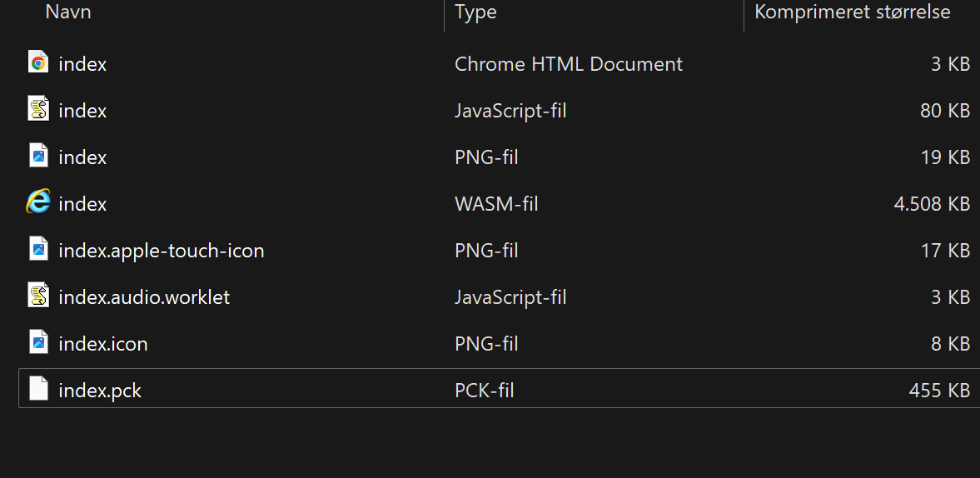Select the blank file icon beside index.pck
Screen dimensions: 980x478
tap(38, 389)
